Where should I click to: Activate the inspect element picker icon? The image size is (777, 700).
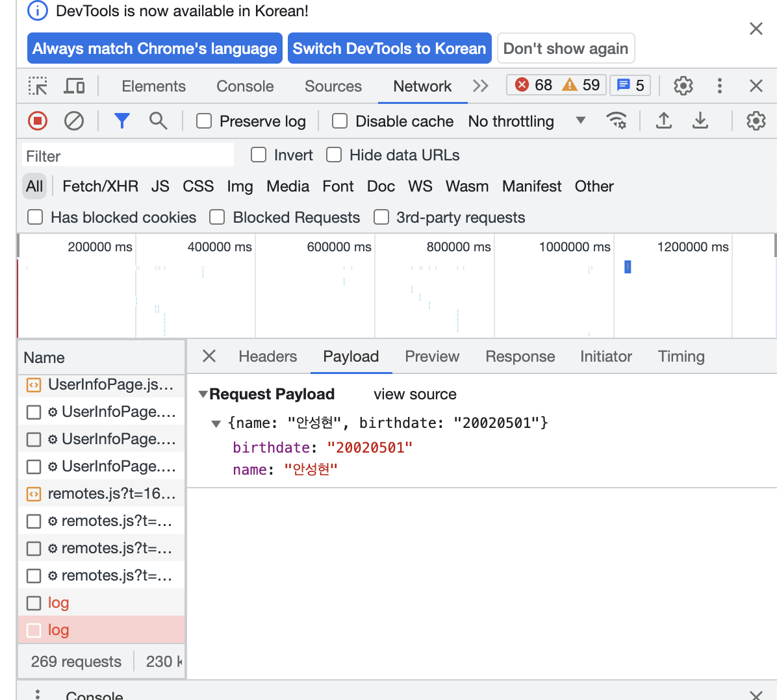[x=38, y=86]
